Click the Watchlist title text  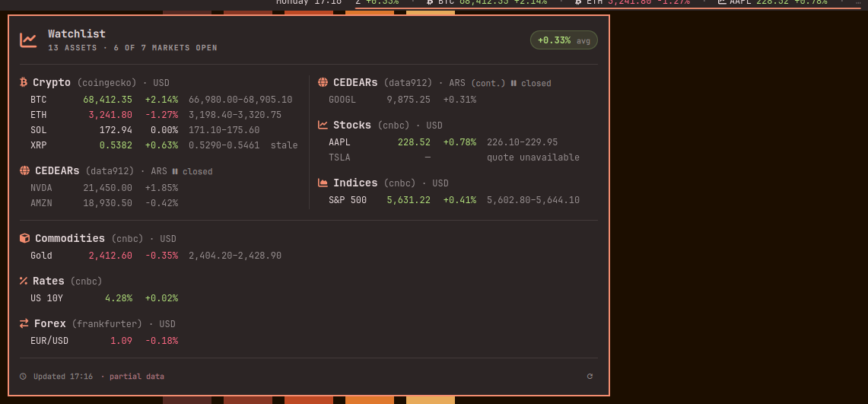(77, 33)
